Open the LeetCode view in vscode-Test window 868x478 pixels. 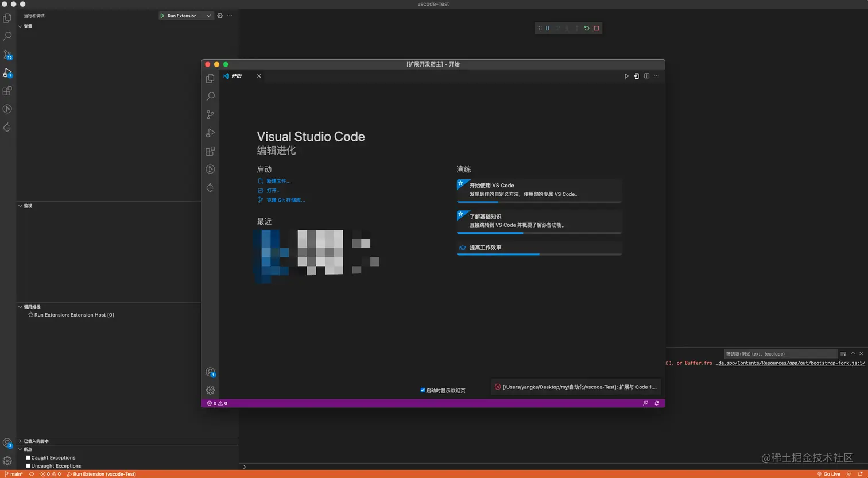(x=7, y=128)
